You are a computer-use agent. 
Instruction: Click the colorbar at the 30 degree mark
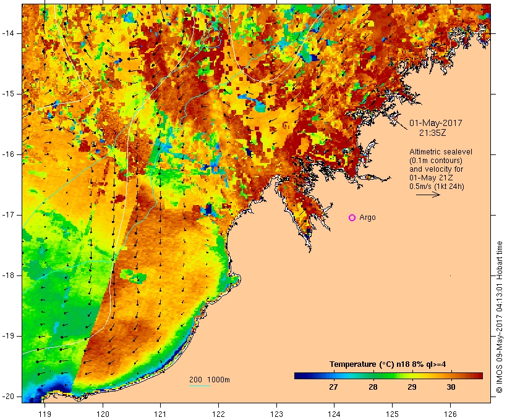pos(451,376)
